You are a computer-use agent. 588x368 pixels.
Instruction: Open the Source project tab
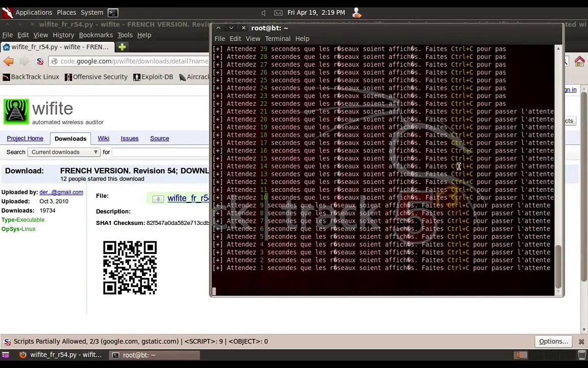(159, 138)
